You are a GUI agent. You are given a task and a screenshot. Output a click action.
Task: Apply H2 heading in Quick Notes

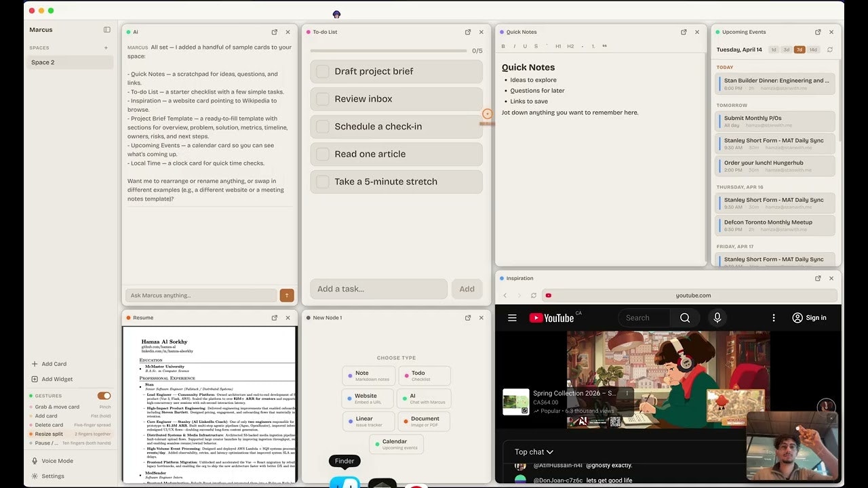pyautogui.click(x=570, y=46)
